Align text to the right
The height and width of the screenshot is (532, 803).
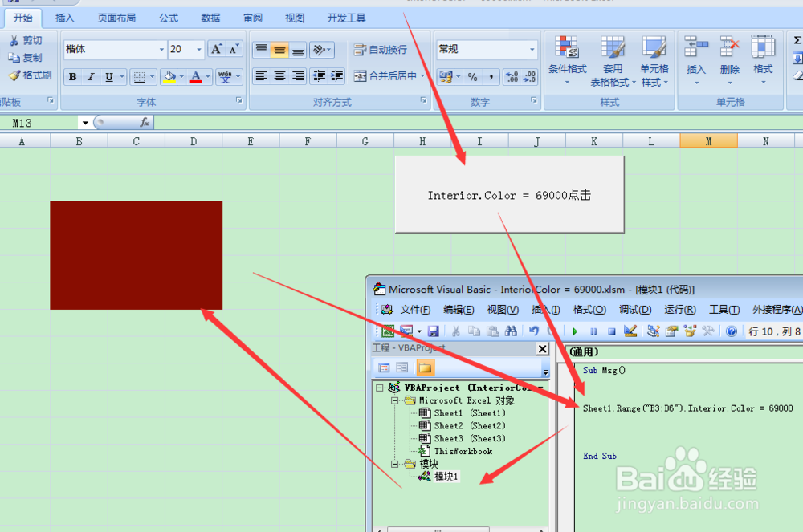pos(298,76)
